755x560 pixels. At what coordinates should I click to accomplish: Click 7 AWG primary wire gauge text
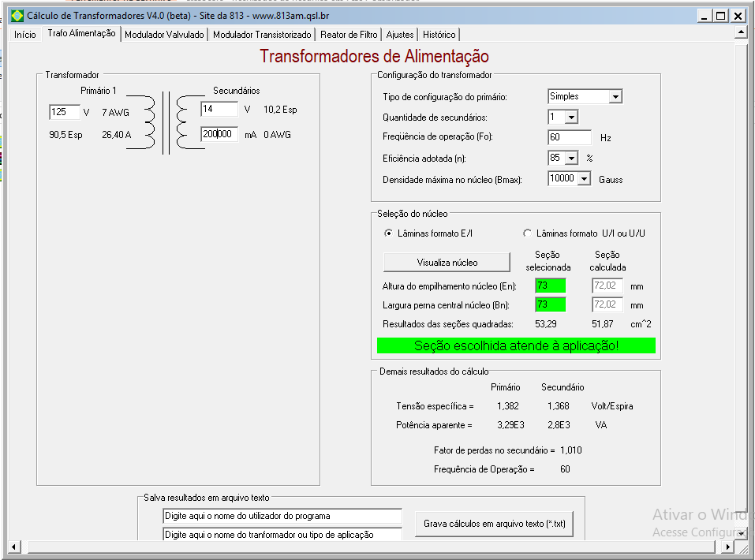pyautogui.click(x=115, y=113)
